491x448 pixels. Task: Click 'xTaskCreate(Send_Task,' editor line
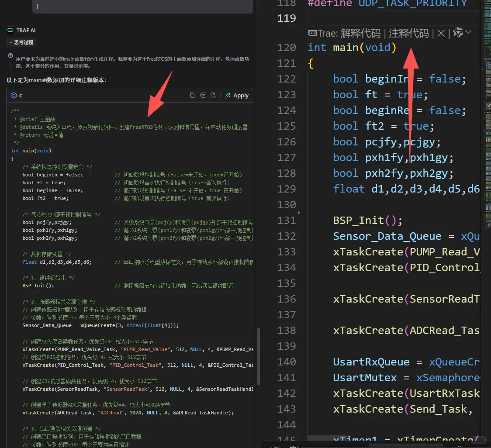[403, 409]
